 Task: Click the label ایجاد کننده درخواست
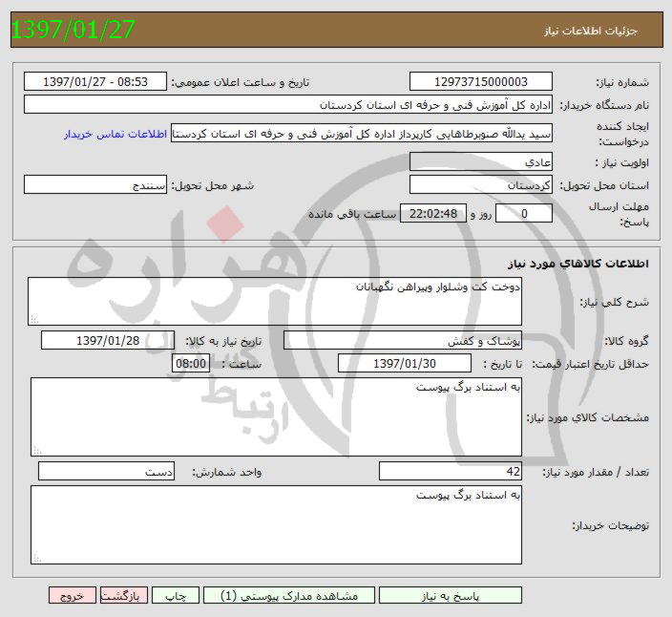[622, 134]
